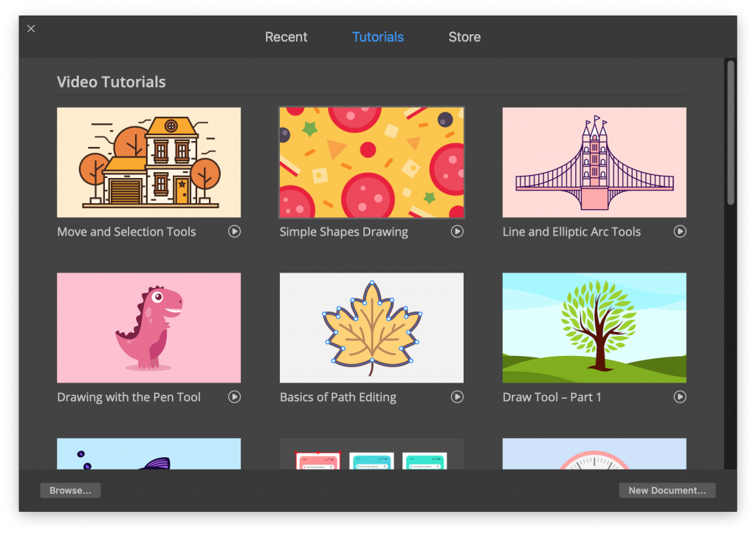756x534 pixels.
Task: Play the Drawing with the Pen Tool video
Action: [234, 397]
